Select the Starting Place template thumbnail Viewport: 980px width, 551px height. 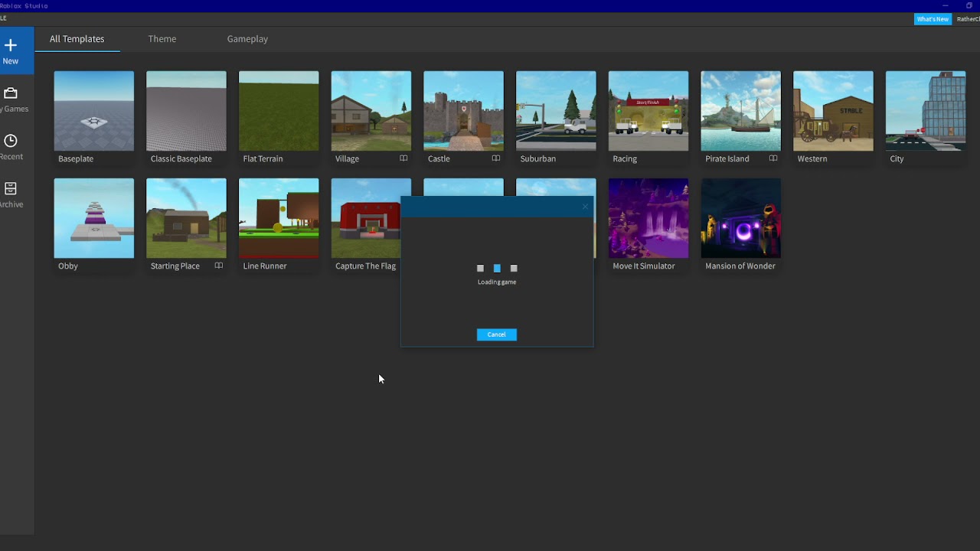[187, 218]
